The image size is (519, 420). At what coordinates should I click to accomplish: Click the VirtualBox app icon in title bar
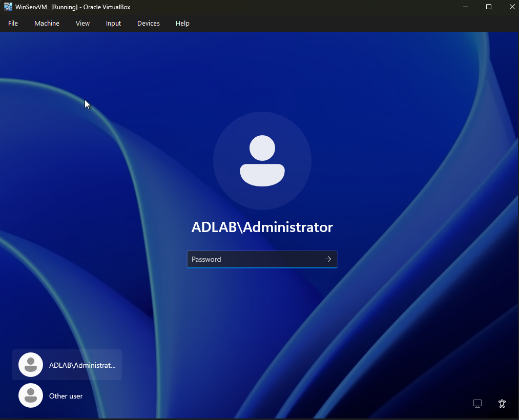(x=8, y=7)
